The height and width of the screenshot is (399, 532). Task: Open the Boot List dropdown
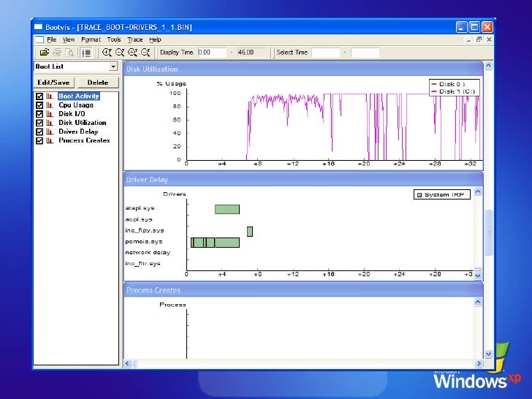(x=113, y=66)
